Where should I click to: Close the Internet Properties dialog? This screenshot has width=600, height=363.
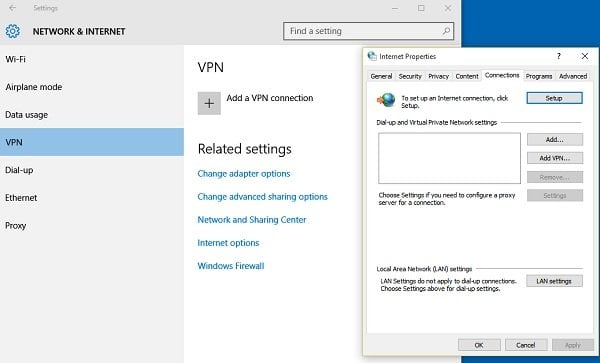point(585,56)
